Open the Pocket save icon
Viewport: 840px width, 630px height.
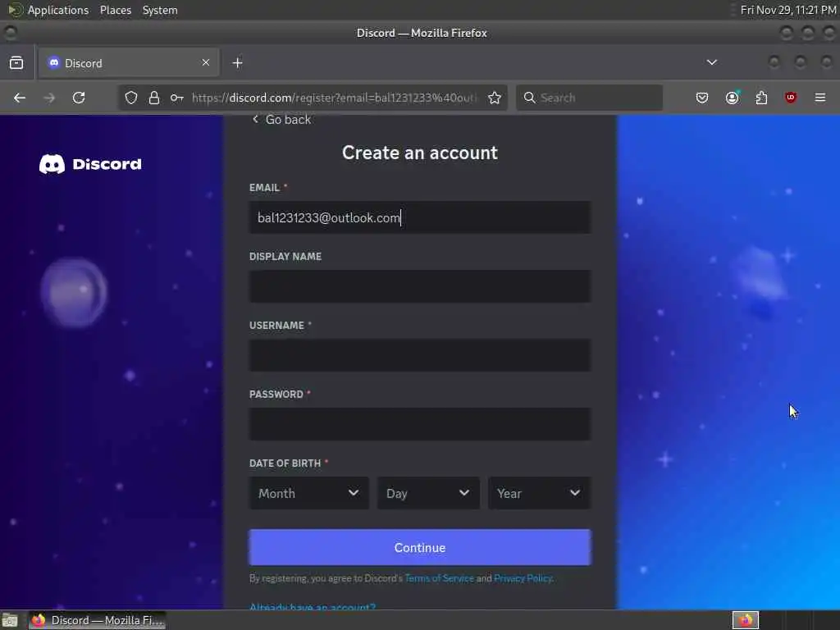[x=702, y=98]
